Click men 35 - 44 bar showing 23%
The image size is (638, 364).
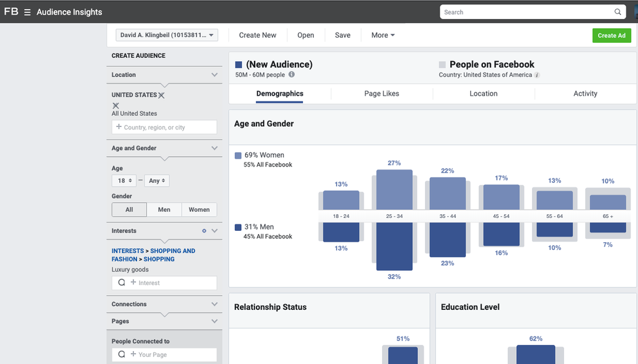(x=448, y=240)
